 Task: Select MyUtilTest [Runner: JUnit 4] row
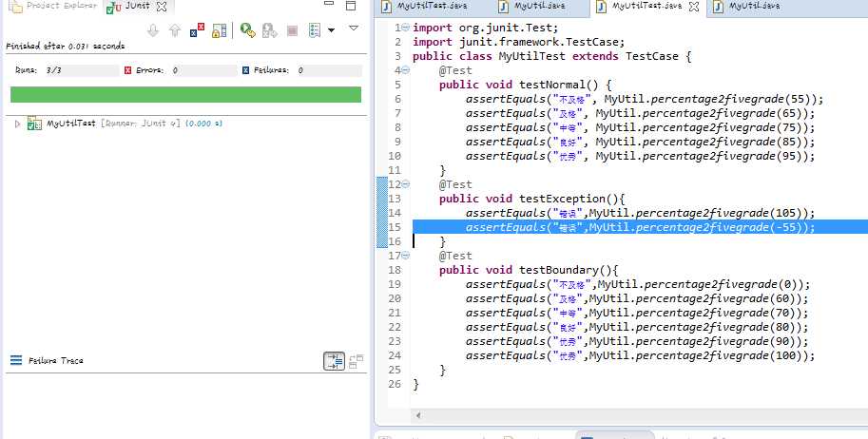click(134, 124)
